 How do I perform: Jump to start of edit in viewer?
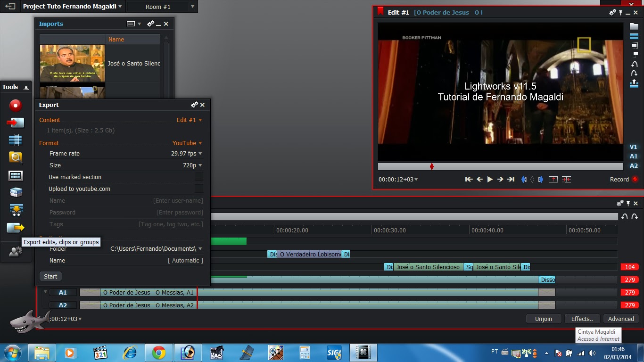coord(469,179)
